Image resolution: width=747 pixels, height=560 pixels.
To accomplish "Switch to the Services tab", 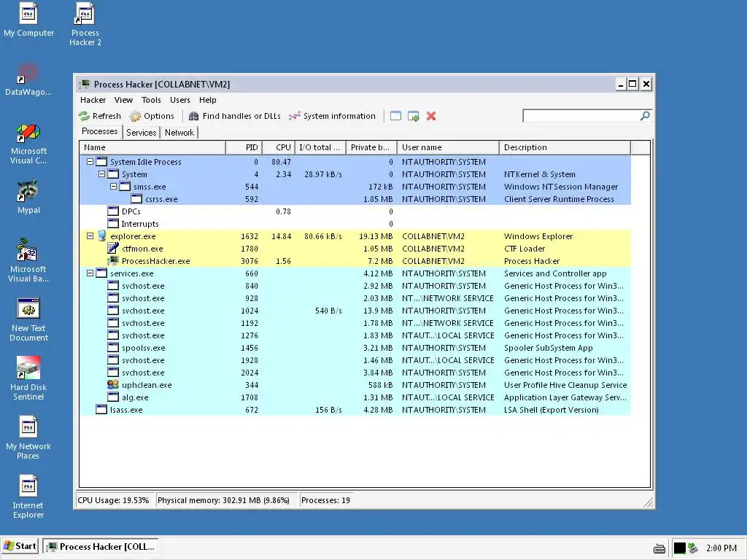I will point(141,133).
